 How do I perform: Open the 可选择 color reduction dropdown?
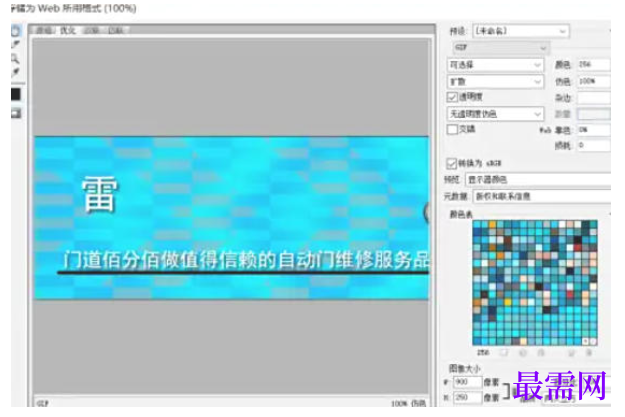[x=495, y=65]
